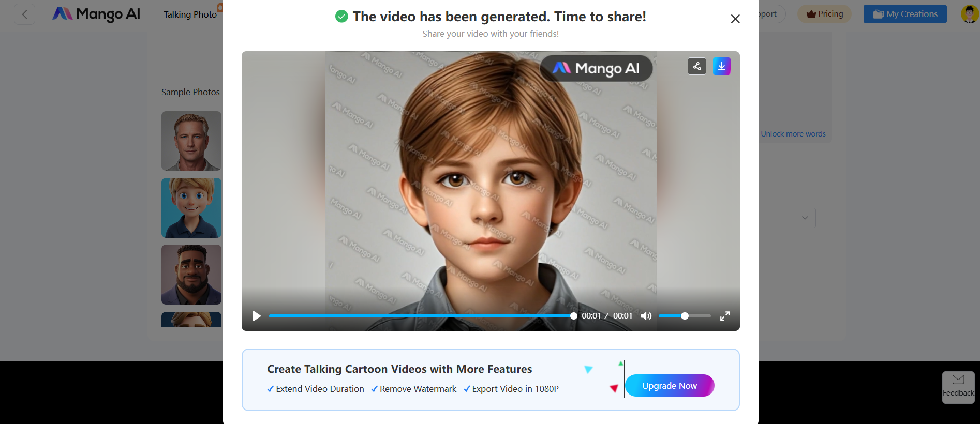
Task: Seek in the video progress bar
Action: point(421,316)
